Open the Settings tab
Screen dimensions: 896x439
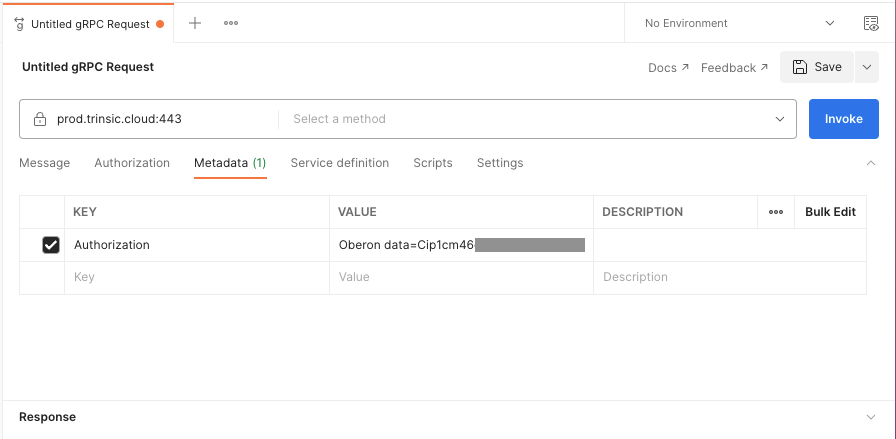coord(500,163)
